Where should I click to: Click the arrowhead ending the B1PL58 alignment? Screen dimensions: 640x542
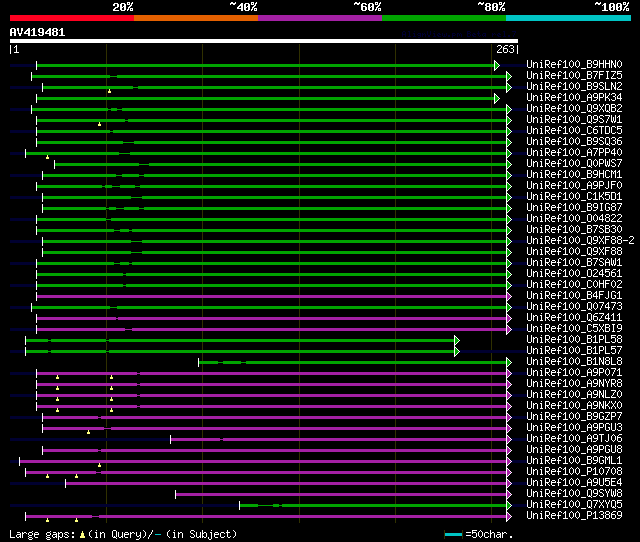457,340
